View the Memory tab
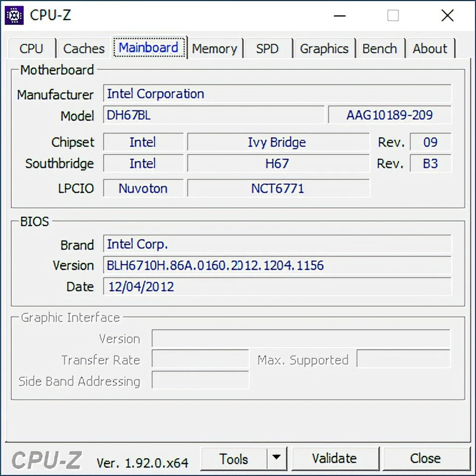Viewport: 476px width, 476px height. point(215,48)
